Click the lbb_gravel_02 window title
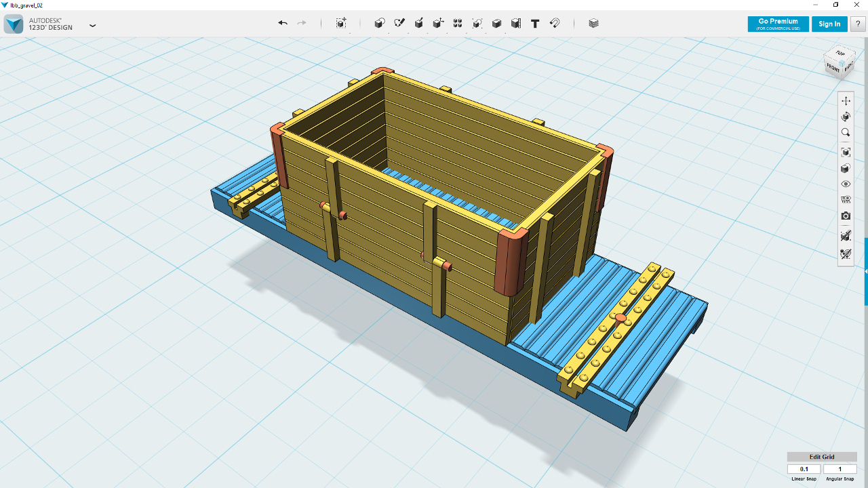 coord(26,5)
